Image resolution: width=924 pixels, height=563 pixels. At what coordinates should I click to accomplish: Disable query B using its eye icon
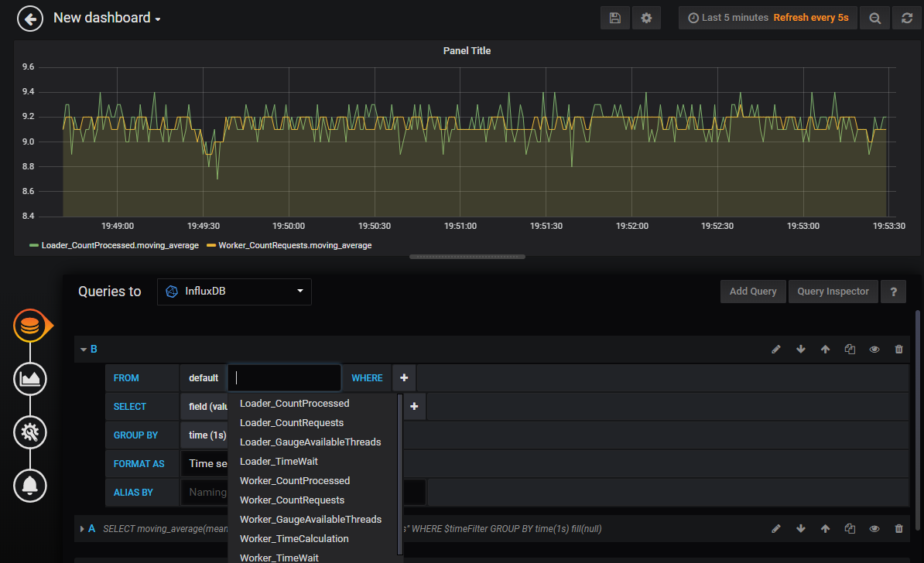point(874,349)
